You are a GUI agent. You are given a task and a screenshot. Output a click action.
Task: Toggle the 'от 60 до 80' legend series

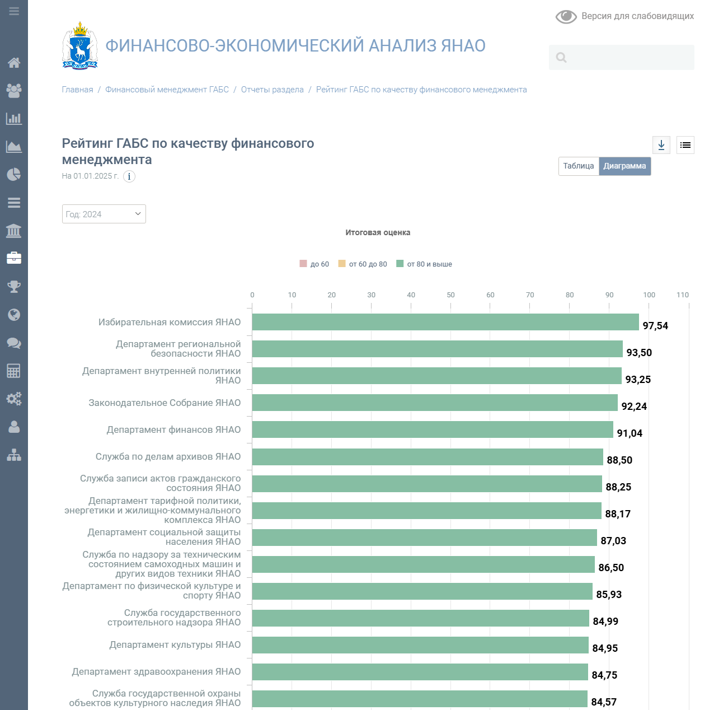pos(363,264)
